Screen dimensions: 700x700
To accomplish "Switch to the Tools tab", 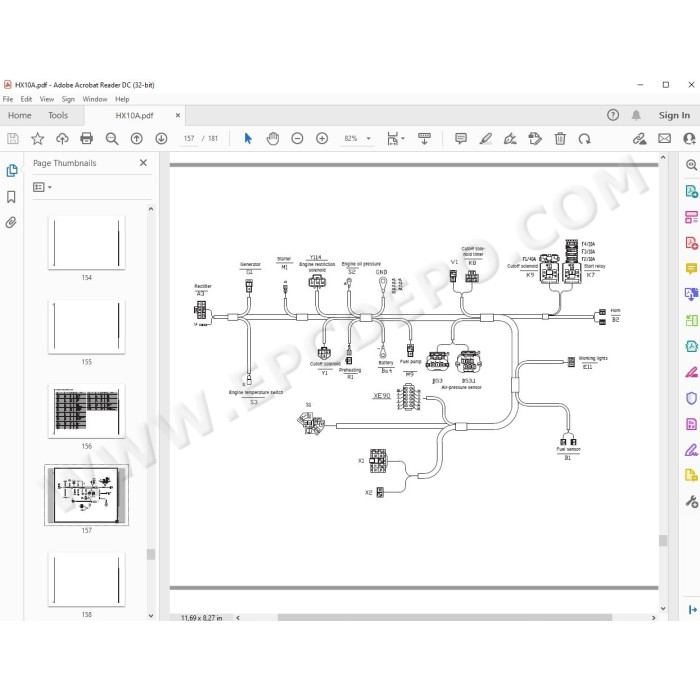I will (58, 115).
